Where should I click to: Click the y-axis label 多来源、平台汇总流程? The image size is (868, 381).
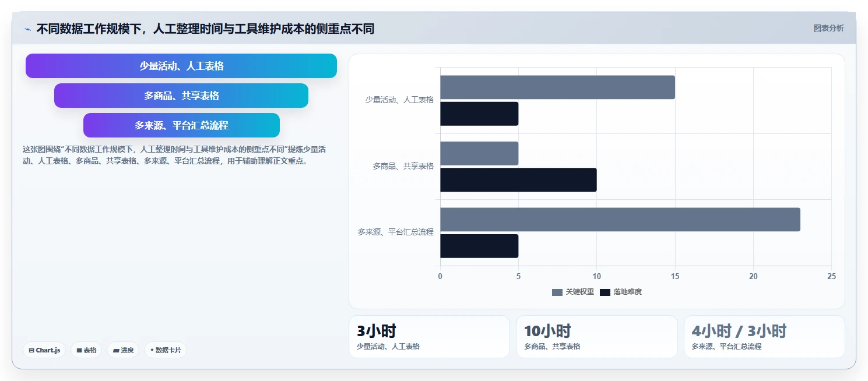click(396, 232)
